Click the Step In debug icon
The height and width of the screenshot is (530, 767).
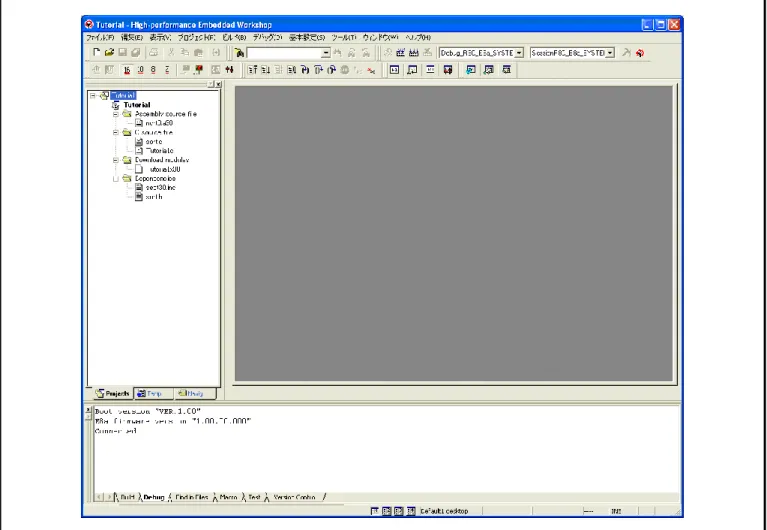[305, 70]
